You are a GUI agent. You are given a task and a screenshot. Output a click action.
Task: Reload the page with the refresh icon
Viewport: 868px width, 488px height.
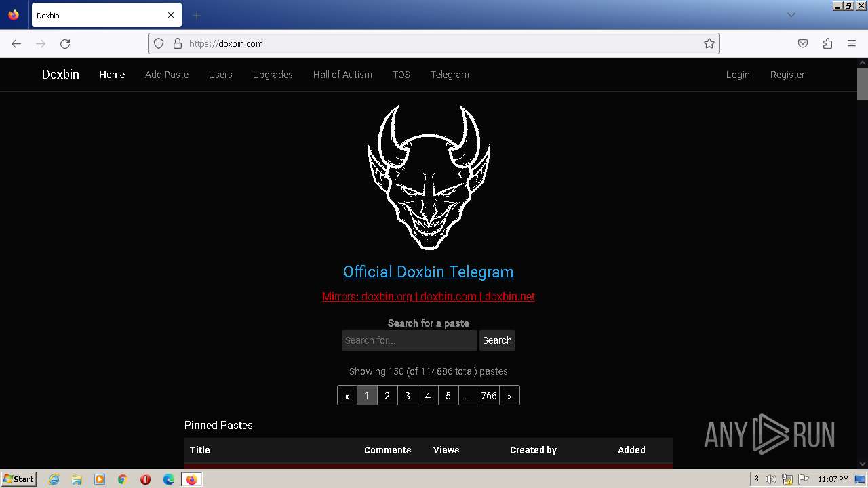(x=65, y=43)
